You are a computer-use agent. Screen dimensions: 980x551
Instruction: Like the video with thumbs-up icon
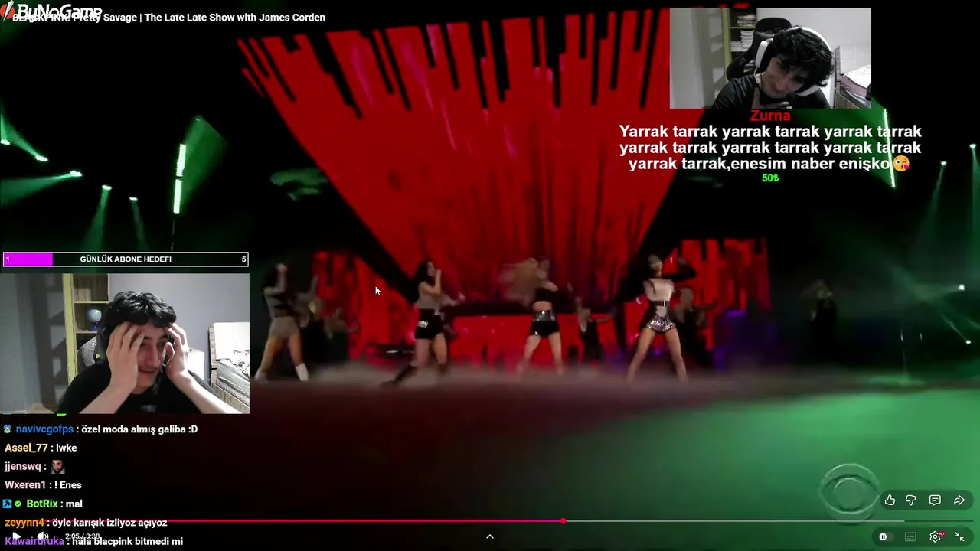[x=890, y=500]
